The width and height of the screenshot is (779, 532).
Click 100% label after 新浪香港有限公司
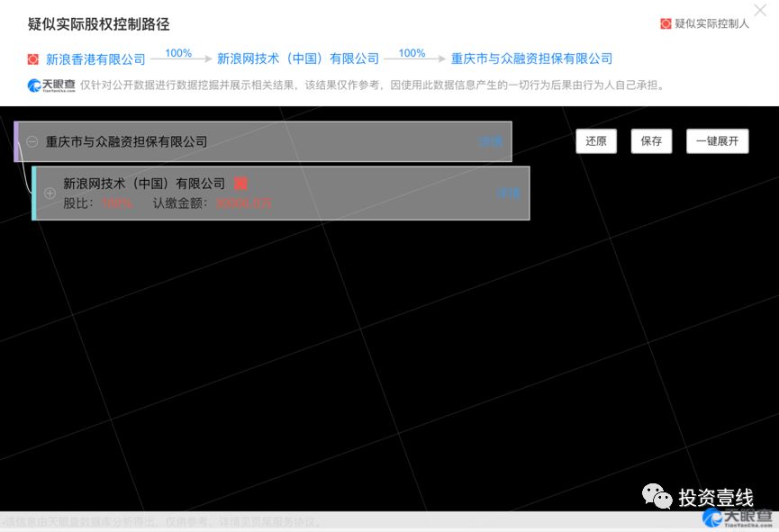point(178,52)
